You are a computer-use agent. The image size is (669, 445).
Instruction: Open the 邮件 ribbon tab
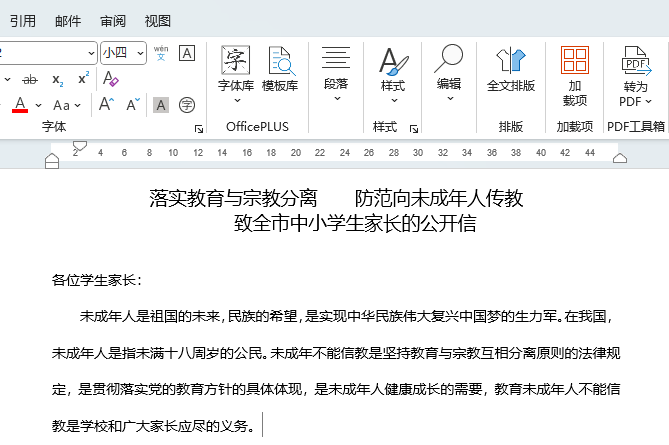point(68,21)
